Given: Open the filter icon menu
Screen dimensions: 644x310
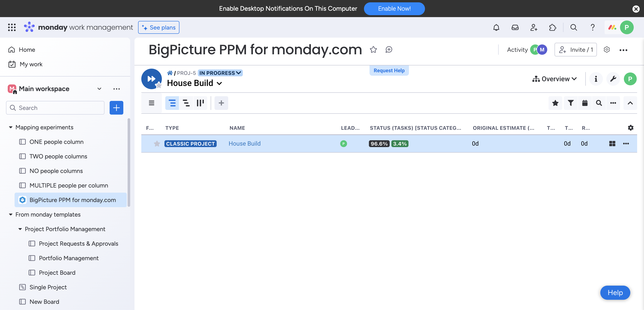Looking at the screenshot, I should pyautogui.click(x=571, y=103).
